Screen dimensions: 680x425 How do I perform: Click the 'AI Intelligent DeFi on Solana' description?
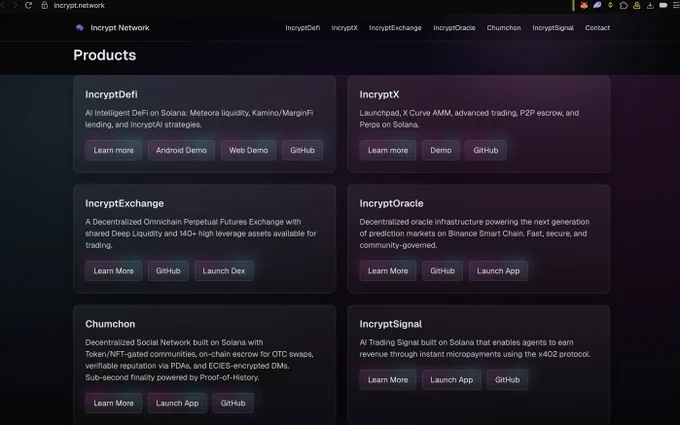[x=199, y=119]
